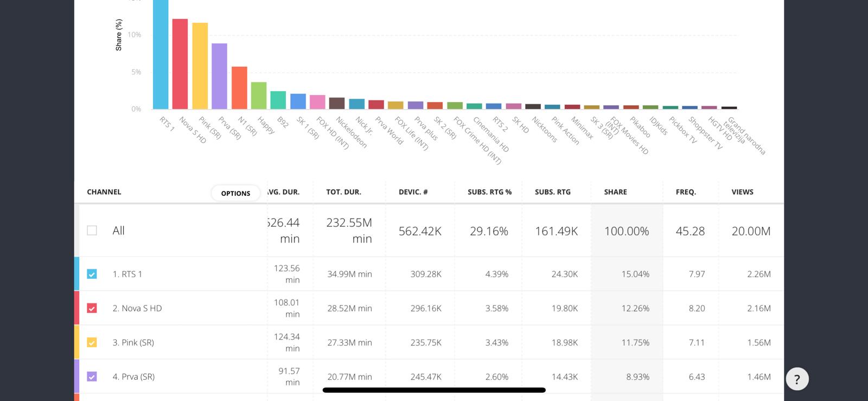Screen dimensions: 868x401
Task: Select the blue RTS 1 chart bar
Action: click(x=161, y=54)
